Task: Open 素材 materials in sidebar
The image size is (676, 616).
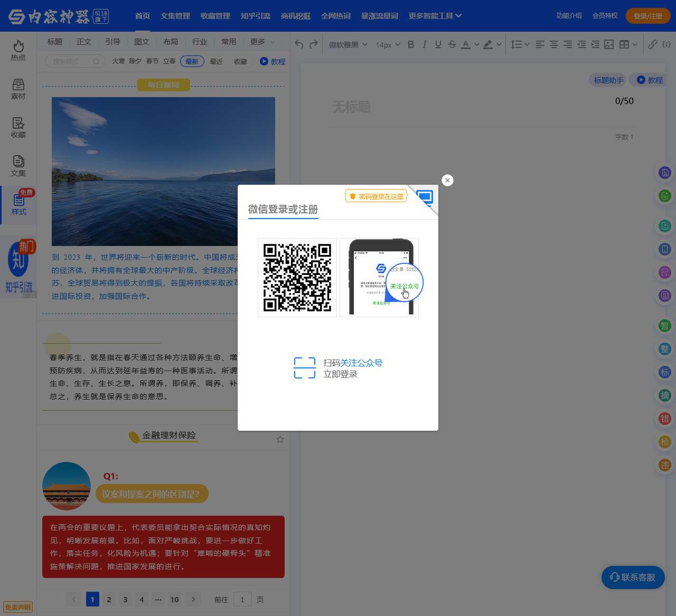Action: pyautogui.click(x=18, y=89)
